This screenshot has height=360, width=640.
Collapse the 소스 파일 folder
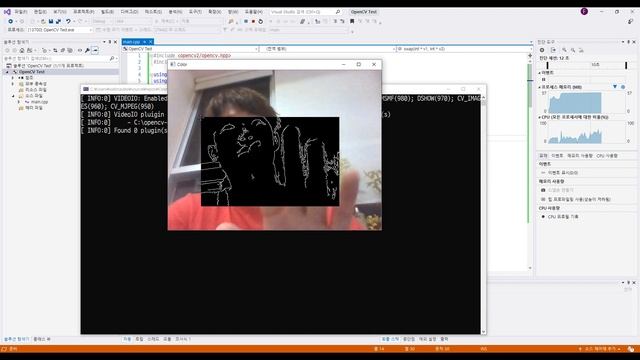13,96
